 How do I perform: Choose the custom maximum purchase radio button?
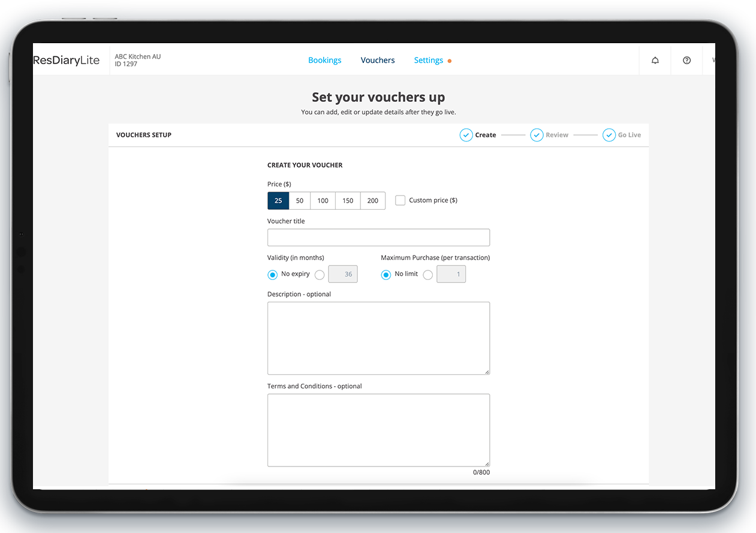[x=427, y=275]
